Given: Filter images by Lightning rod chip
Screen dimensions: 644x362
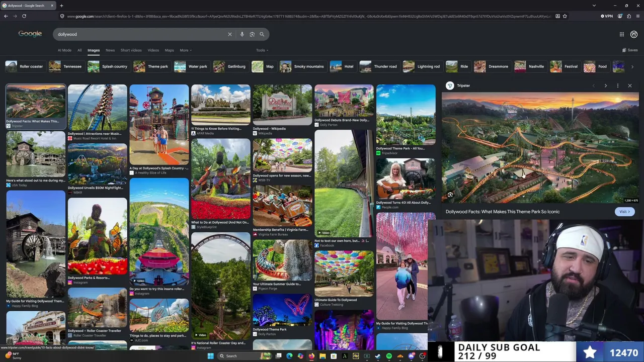Looking at the screenshot, I should pyautogui.click(x=422, y=66).
